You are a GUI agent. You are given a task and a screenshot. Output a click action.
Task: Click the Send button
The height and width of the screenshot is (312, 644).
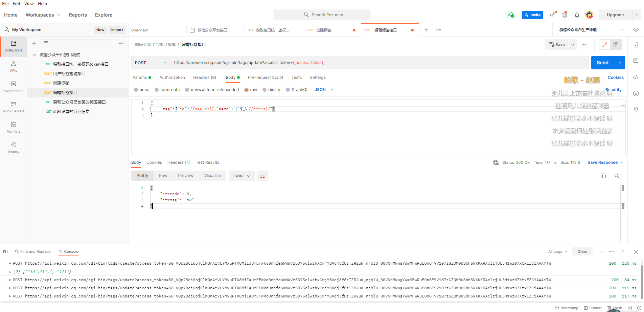click(602, 63)
